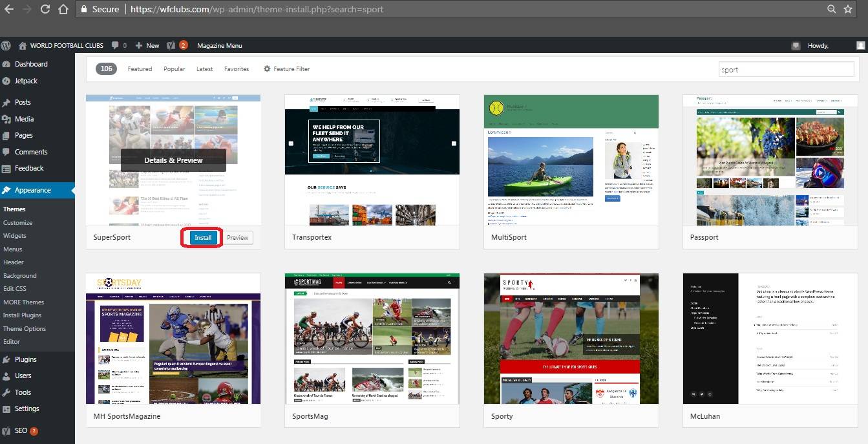Select Header in the Appearance submenu

14,262
